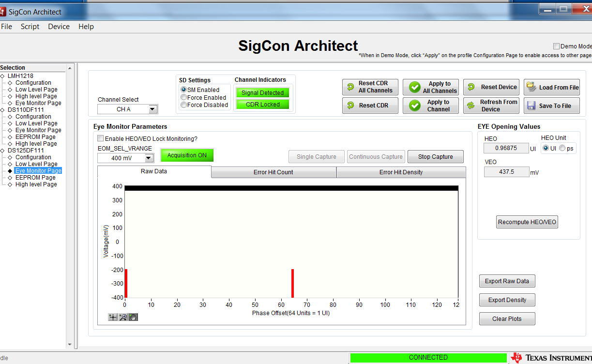592x364 pixels.
Task: Switch to the Raw Data tab
Action: 154,171
